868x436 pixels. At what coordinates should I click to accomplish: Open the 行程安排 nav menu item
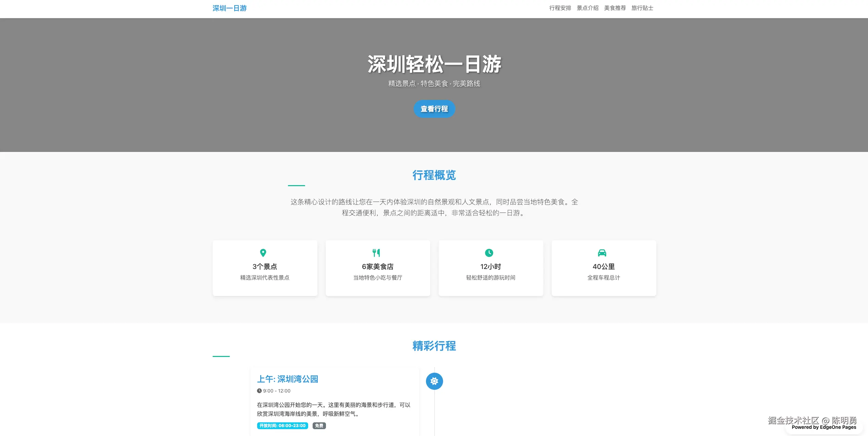pyautogui.click(x=560, y=8)
